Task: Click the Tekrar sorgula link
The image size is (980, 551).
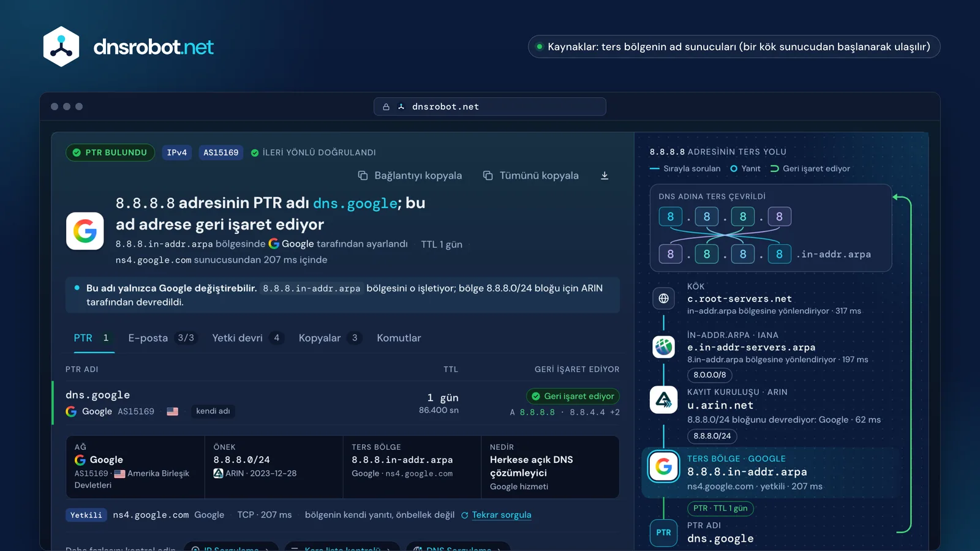Action: pyautogui.click(x=501, y=515)
